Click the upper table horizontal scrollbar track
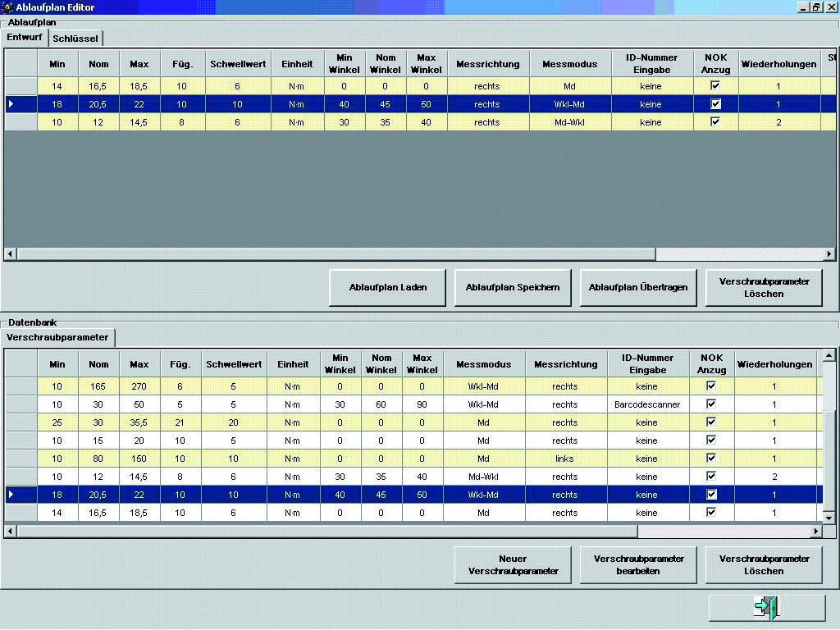The height and width of the screenshot is (630, 840). [x=738, y=254]
